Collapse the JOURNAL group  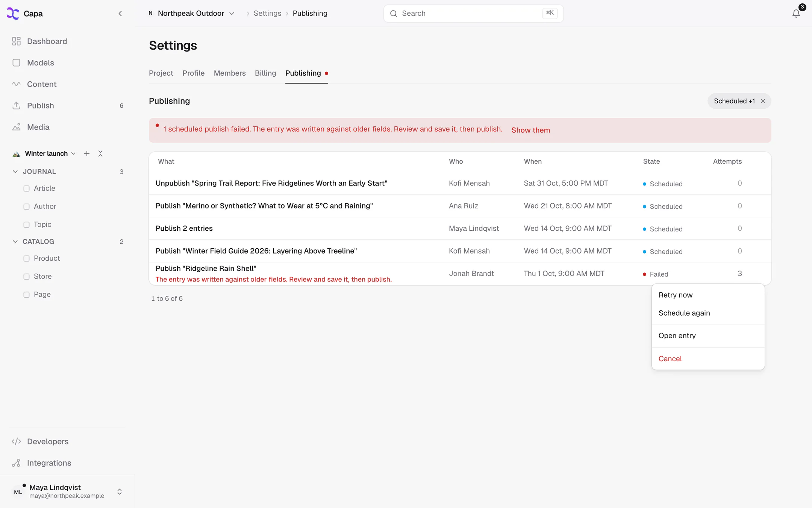pyautogui.click(x=15, y=172)
